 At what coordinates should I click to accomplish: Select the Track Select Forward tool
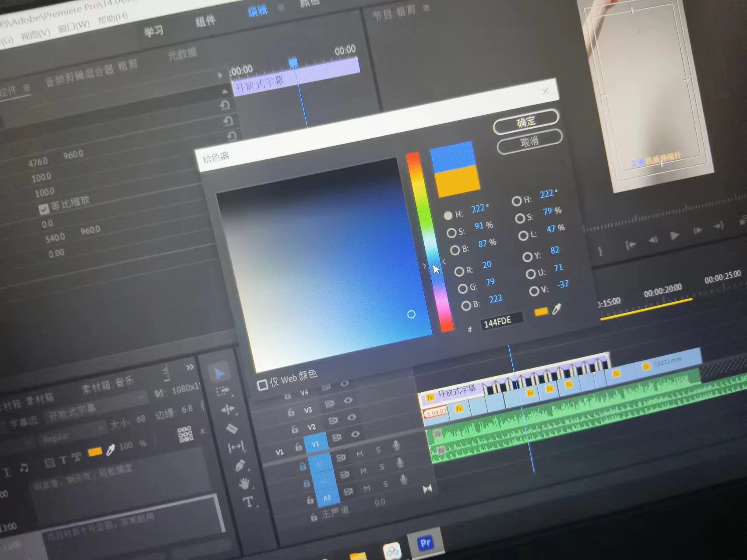[223, 391]
